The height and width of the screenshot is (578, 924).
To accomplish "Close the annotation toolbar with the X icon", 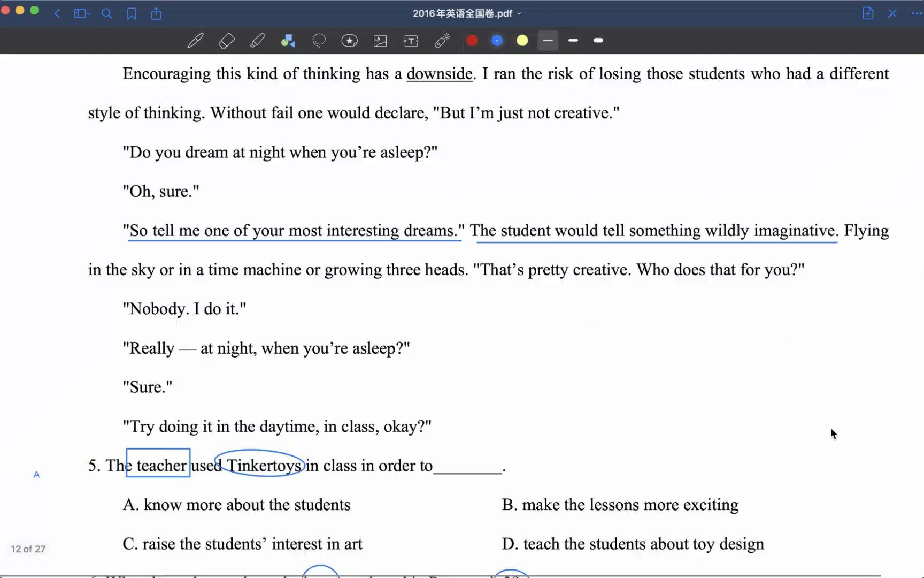I will (892, 13).
